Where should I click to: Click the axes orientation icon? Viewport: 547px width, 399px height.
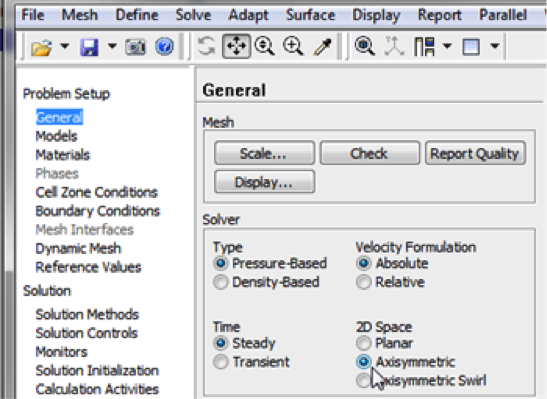coord(394,46)
